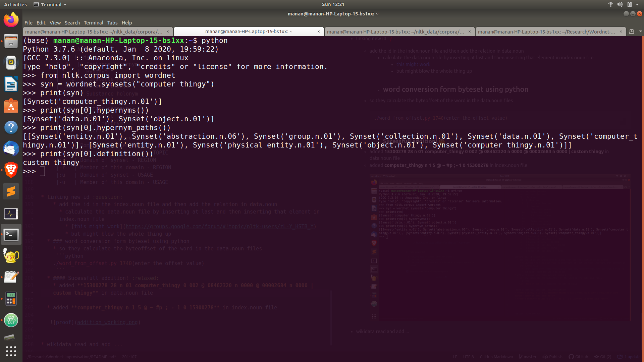The height and width of the screenshot is (362, 644).
Task: Open LibreOffice Writer from the dock
Action: [11, 84]
